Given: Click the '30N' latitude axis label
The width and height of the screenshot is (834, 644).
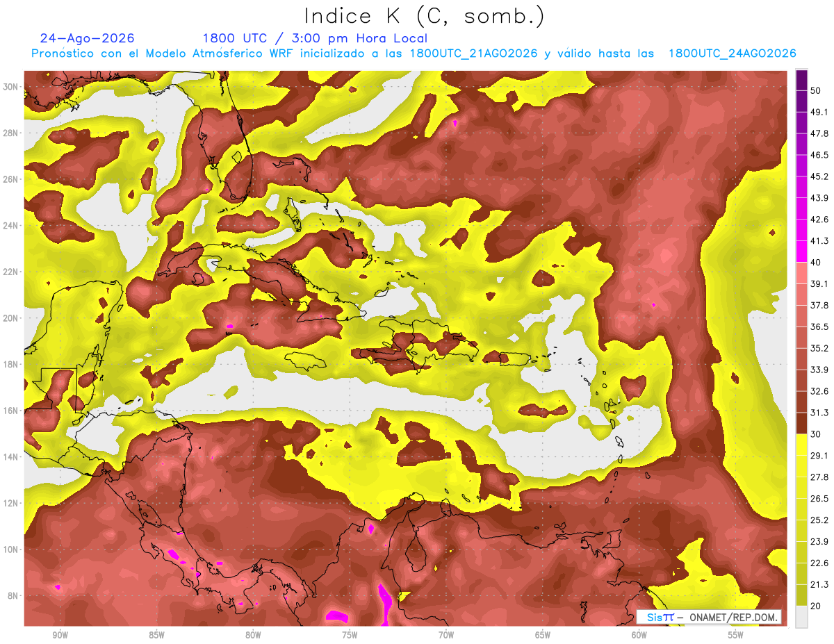Looking at the screenshot, I should (x=10, y=87).
